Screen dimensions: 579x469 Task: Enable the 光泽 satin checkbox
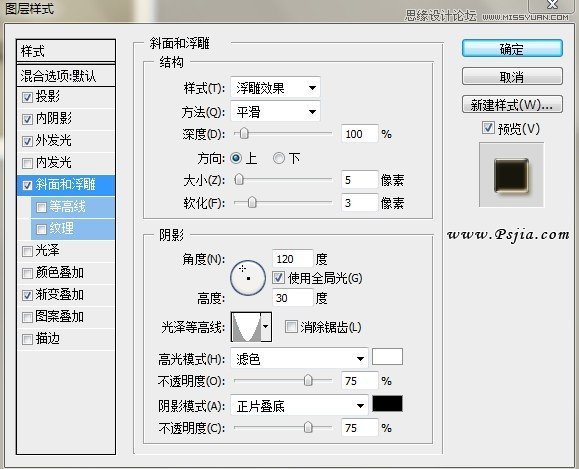tap(27, 251)
